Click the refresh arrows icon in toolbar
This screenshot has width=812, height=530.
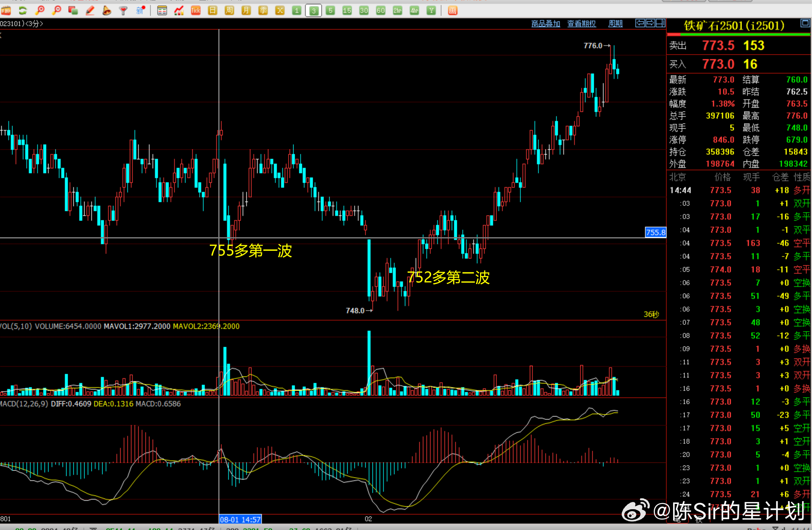[x=23, y=10]
